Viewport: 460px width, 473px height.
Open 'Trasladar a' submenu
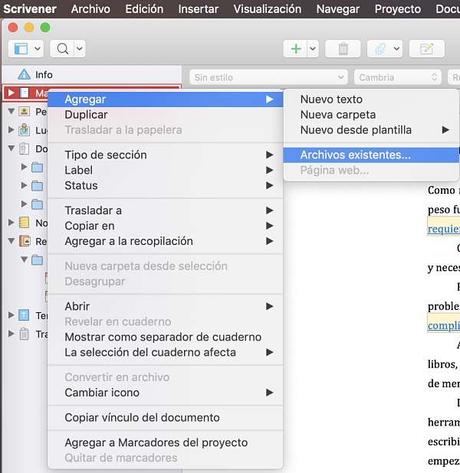[x=166, y=211]
